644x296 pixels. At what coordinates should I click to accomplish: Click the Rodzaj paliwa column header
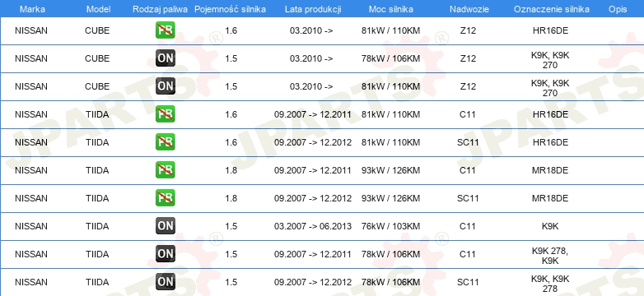pos(160,9)
